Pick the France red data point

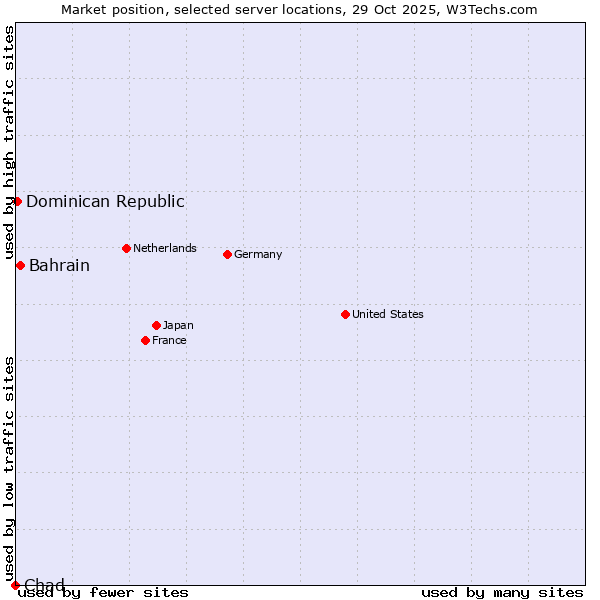tap(145, 340)
